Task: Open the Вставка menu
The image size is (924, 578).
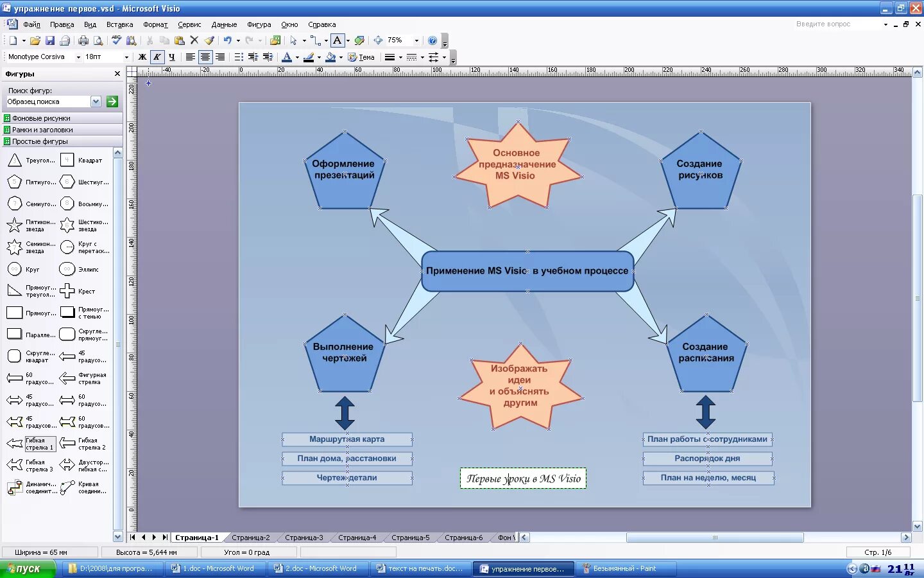Action: 119,24
